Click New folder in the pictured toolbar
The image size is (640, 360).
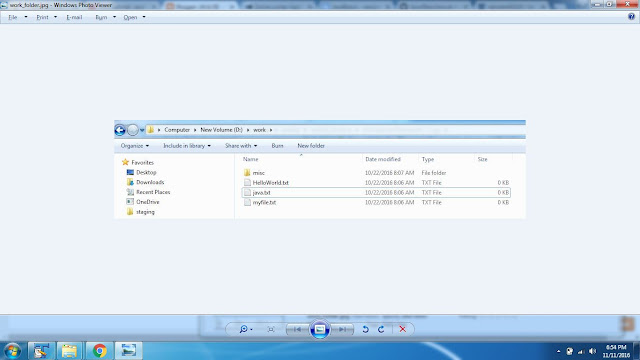(x=311, y=146)
